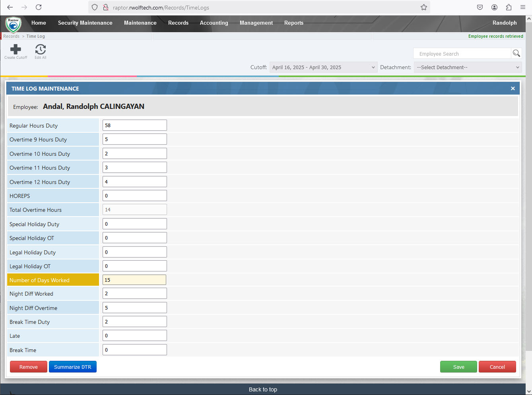Click the Employee Search text box
This screenshot has height=395, width=532.
coord(462,54)
